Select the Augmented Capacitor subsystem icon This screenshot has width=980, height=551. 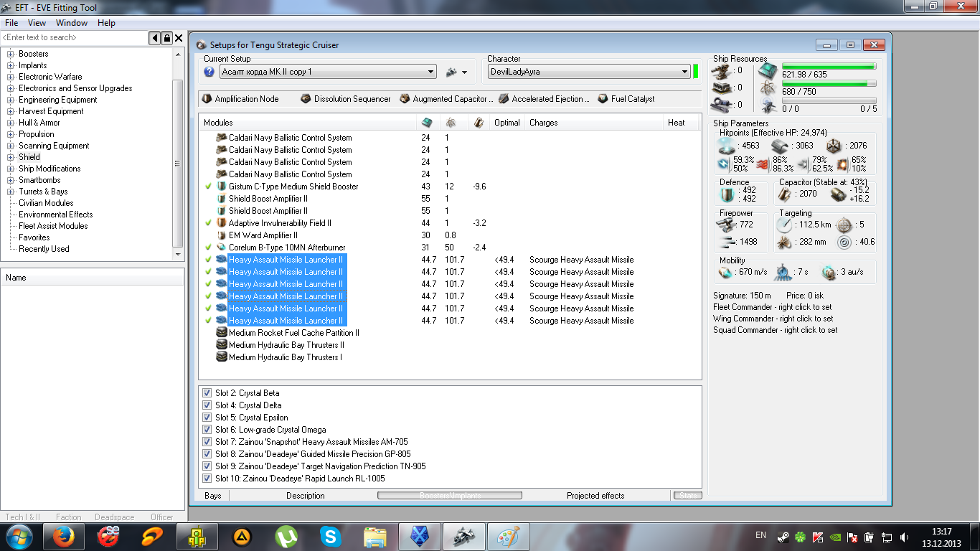(x=405, y=99)
